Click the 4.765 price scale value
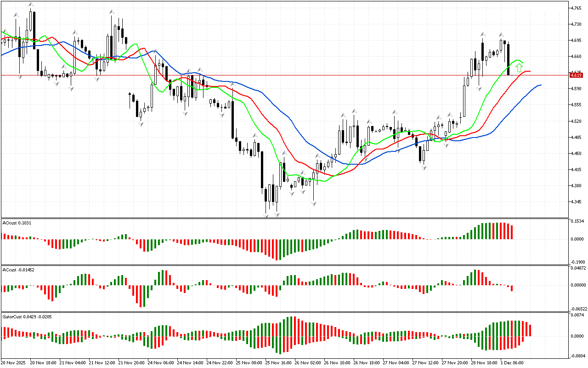The height and width of the screenshot is (368, 588). click(575, 8)
